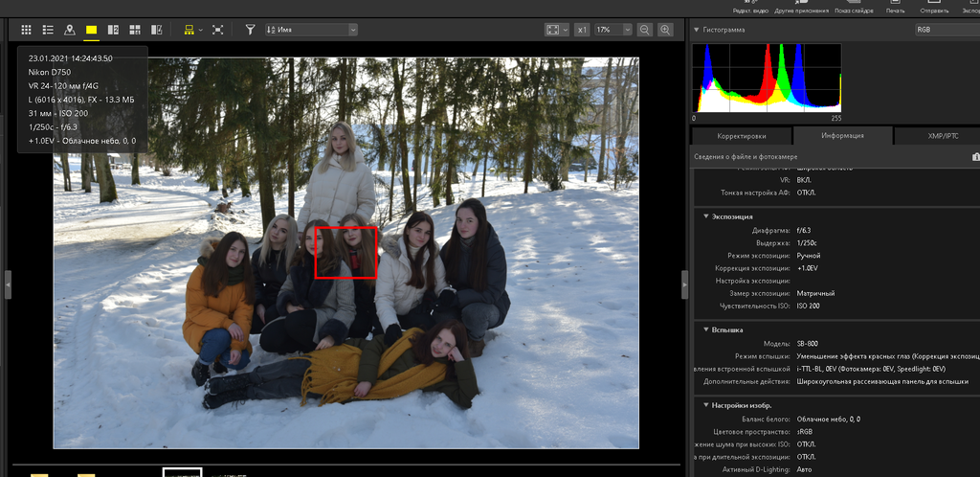Screen dimensions: 980x477
Task: Open the RGB channel dropdown
Action: (x=947, y=30)
